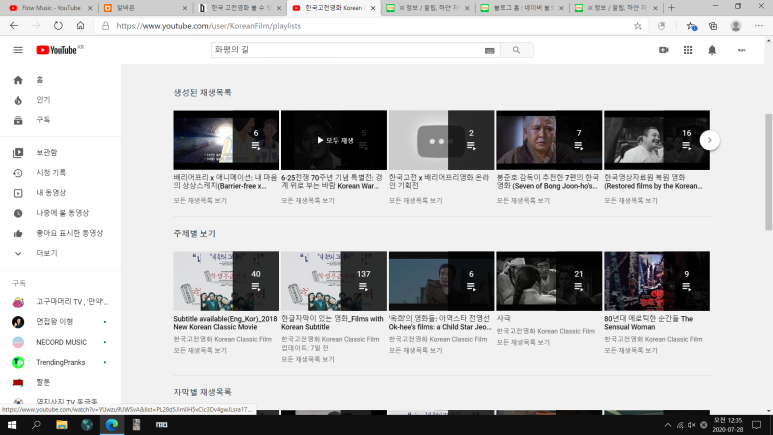773x435 pixels.
Task: Open the Windows Start menu
Action: (x=12, y=425)
